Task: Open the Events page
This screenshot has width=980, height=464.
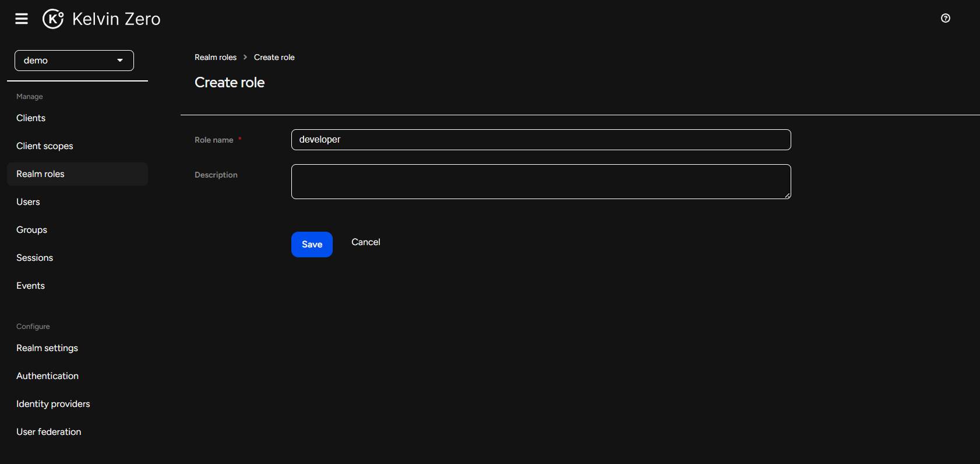Action: [x=30, y=286]
